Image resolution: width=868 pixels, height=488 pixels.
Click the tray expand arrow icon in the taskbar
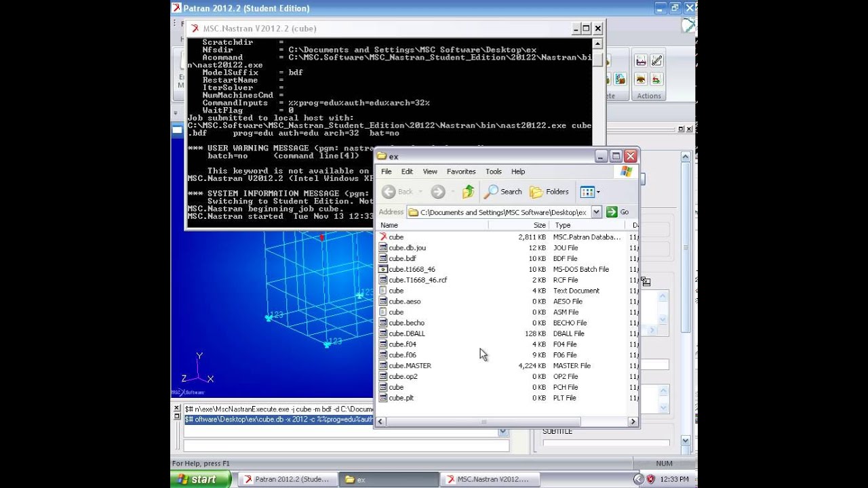tap(638, 479)
